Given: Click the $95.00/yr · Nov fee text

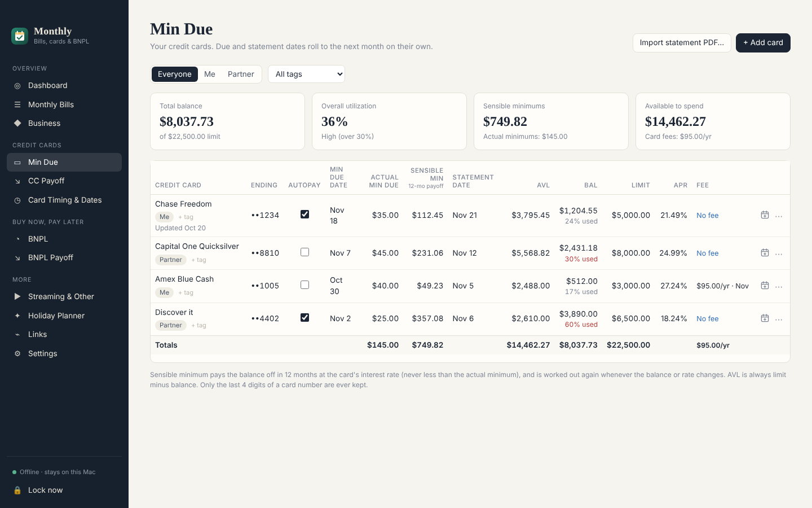Looking at the screenshot, I should tap(722, 286).
